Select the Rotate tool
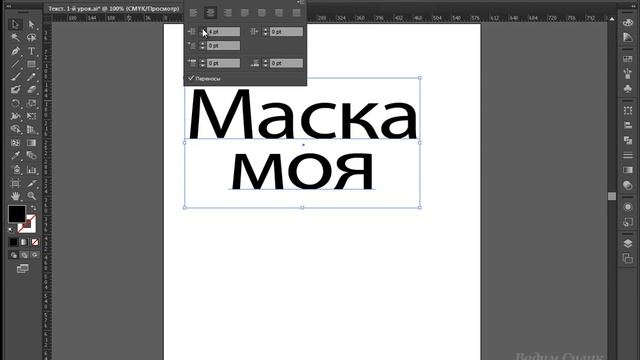The height and width of the screenshot is (360, 640). [15, 103]
